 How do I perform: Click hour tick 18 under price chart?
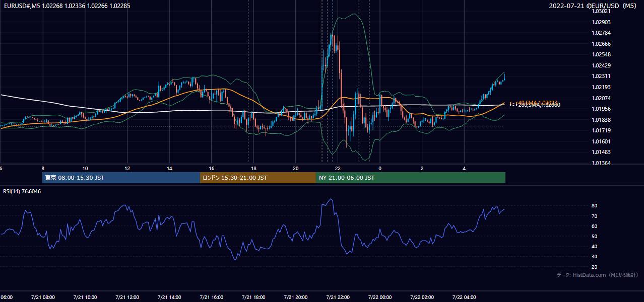[x=254, y=169]
